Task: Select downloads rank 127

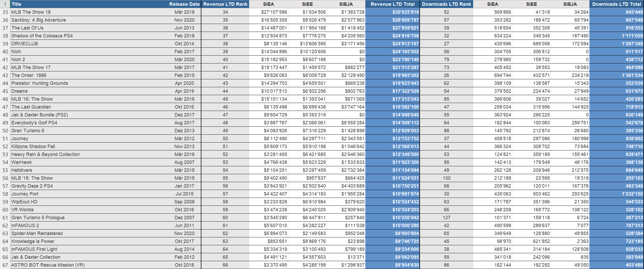Action: [x=446, y=218]
